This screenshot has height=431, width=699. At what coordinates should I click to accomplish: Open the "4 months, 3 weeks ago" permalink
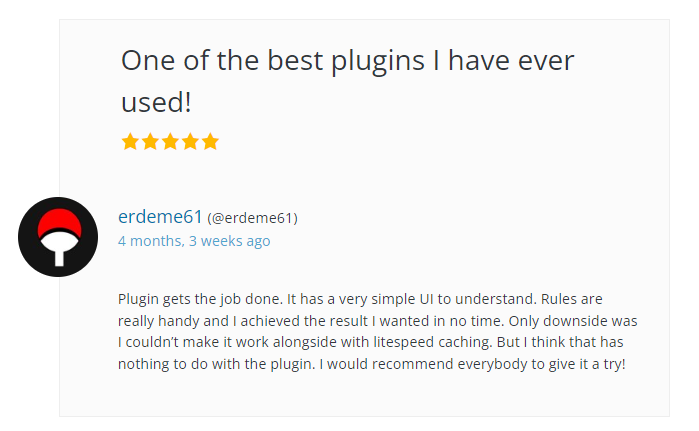tap(194, 241)
